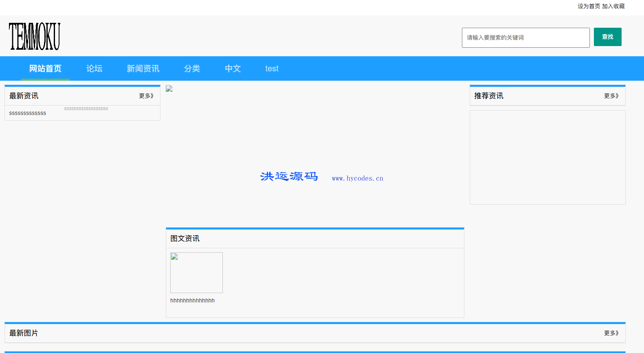Click the gray ssssssssssssssssss subtitle text
Screen dimensions: 644x353
[x=86, y=108]
